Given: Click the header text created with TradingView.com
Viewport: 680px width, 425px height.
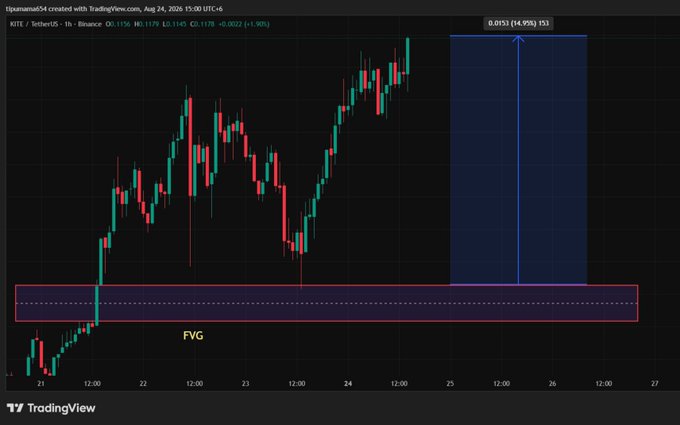Looking at the screenshot, I should (93, 9).
